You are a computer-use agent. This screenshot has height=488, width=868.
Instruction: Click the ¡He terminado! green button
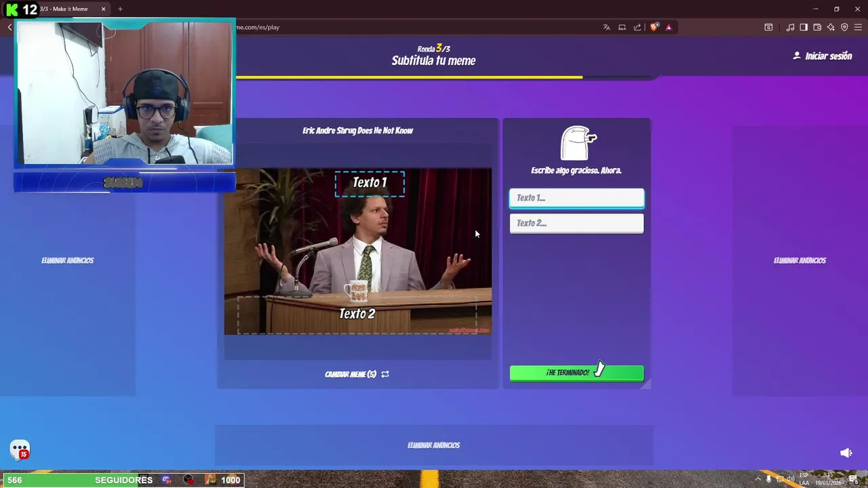pyautogui.click(x=576, y=373)
